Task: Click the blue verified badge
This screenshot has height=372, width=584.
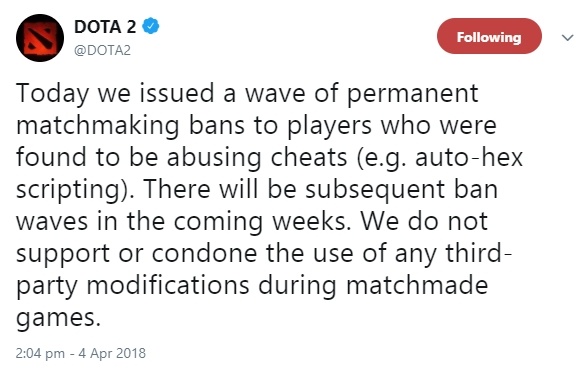Action: click(x=151, y=26)
